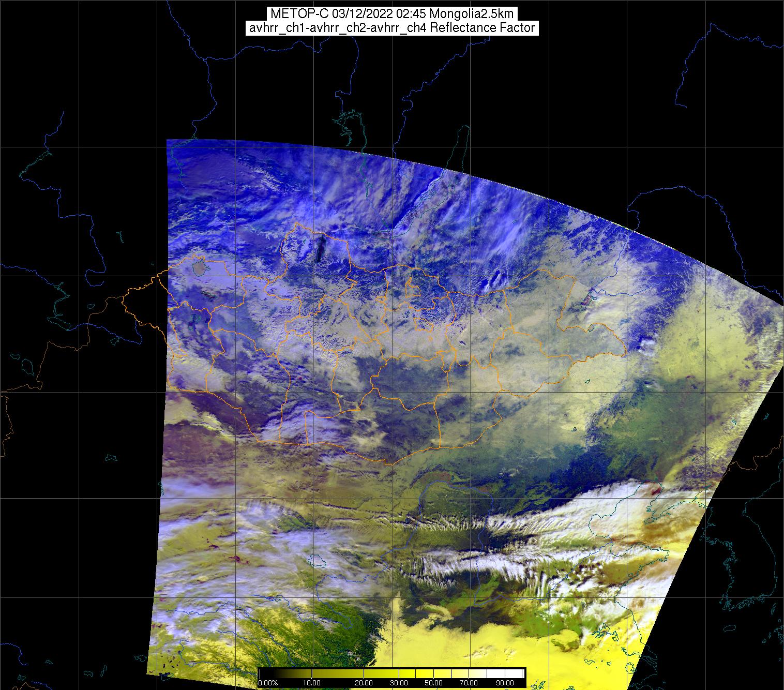Click the '0.00%' label on the colorbar
Screen dimensions: 784x690
tap(268, 683)
